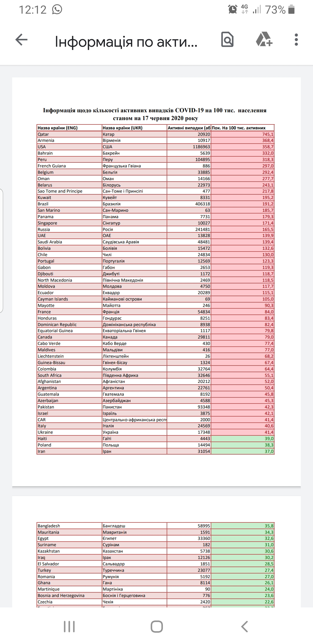Viewport: 313px width, 644px height.
Task: Tap the WhatsApp notification icon
Action: pyautogui.click(x=57, y=10)
